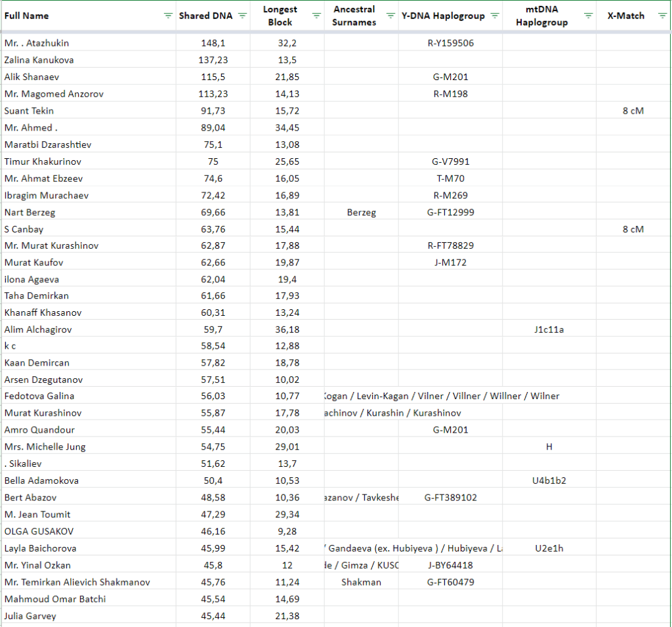This screenshot has width=672, height=627.
Task: Click the Fedotova Galina name cell
Action: [39, 396]
